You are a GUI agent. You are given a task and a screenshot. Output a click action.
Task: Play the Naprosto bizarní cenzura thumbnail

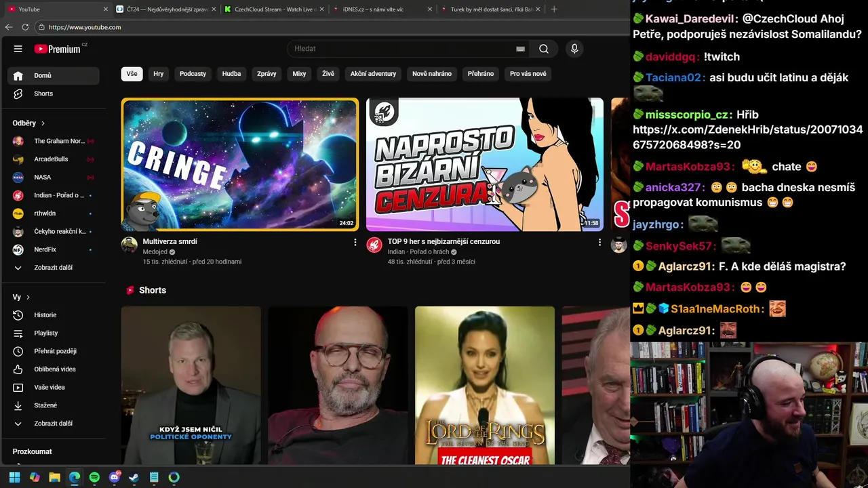tap(485, 165)
